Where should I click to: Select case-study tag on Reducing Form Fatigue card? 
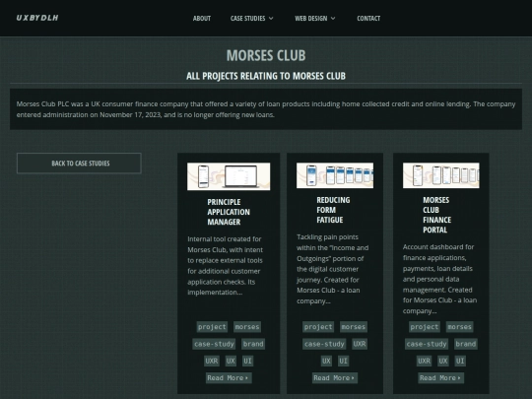[x=324, y=344]
